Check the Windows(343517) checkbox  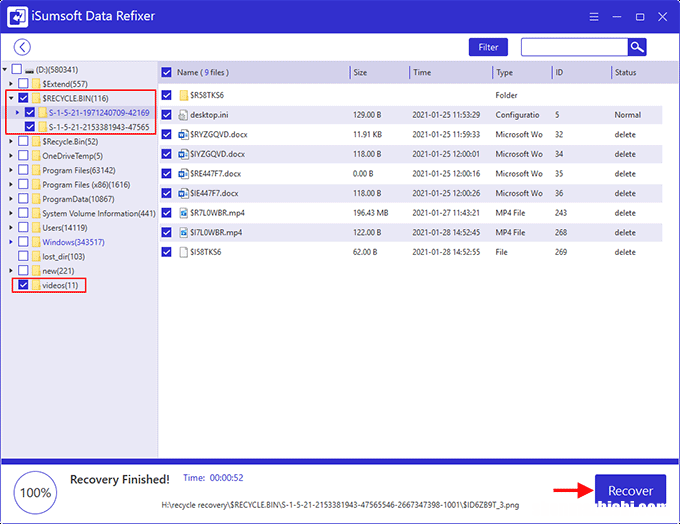23,242
